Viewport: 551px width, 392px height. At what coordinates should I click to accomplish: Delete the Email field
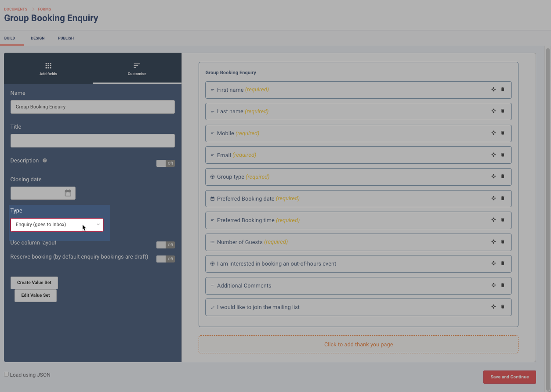503,155
